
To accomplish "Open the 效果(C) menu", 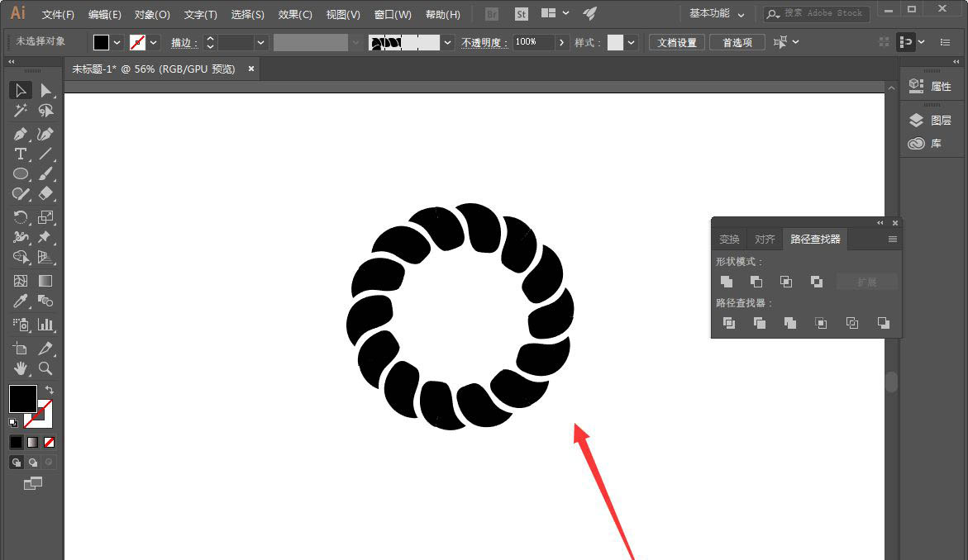I will tap(295, 14).
